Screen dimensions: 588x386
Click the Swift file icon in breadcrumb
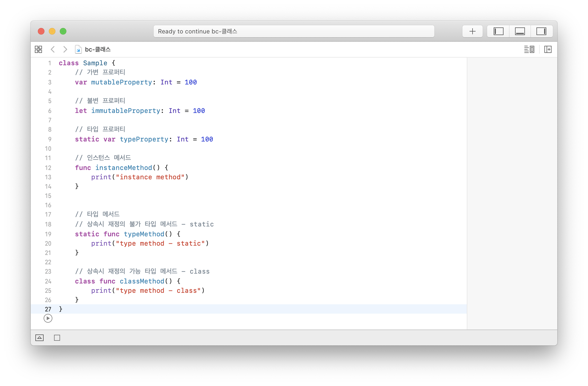pyautogui.click(x=78, y=49)
